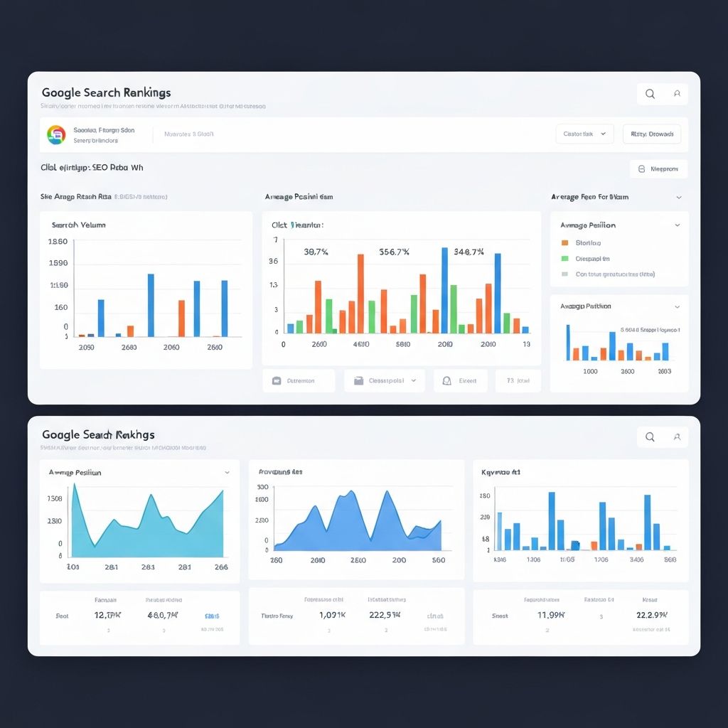The height and width of the screenshot is (728, 728).
Task: Click the 348.7% label in the bar chart
Action: [469, 252]
